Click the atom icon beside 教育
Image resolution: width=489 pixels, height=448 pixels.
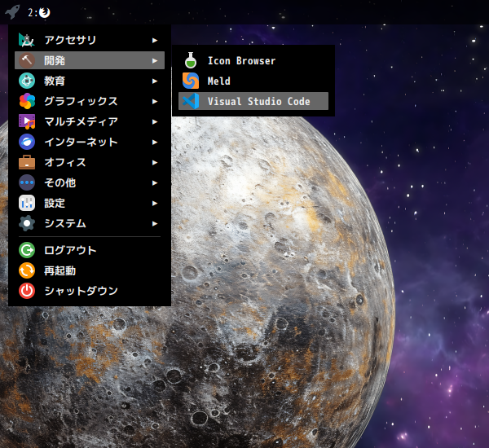coord(27,81)
